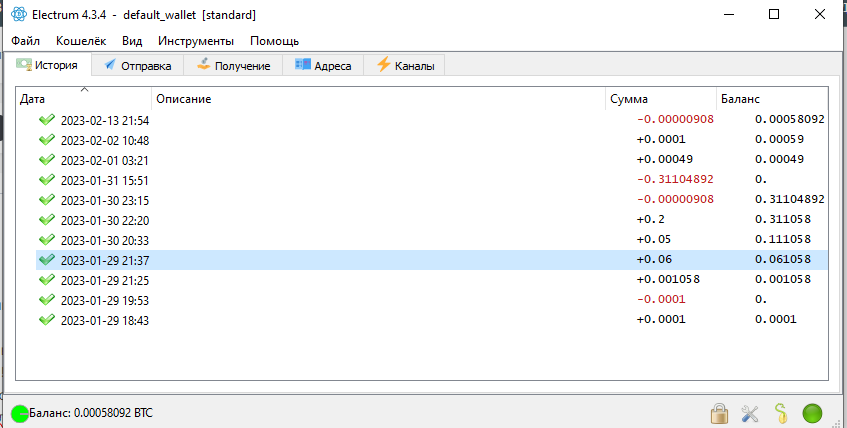The width and height of the screenshot is (847, 428).
Task: Sort by the Описание column header
Action: [x=378, y=99]
